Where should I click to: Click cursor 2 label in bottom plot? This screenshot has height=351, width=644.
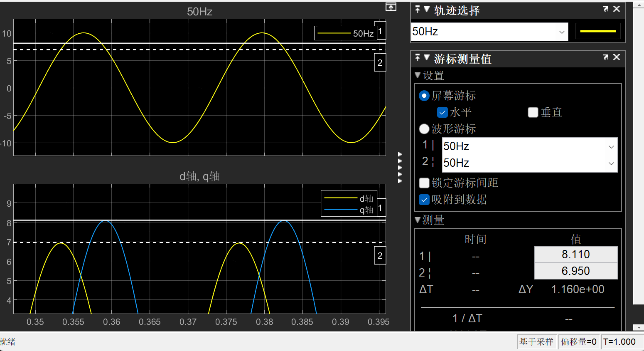pos(380,256)
